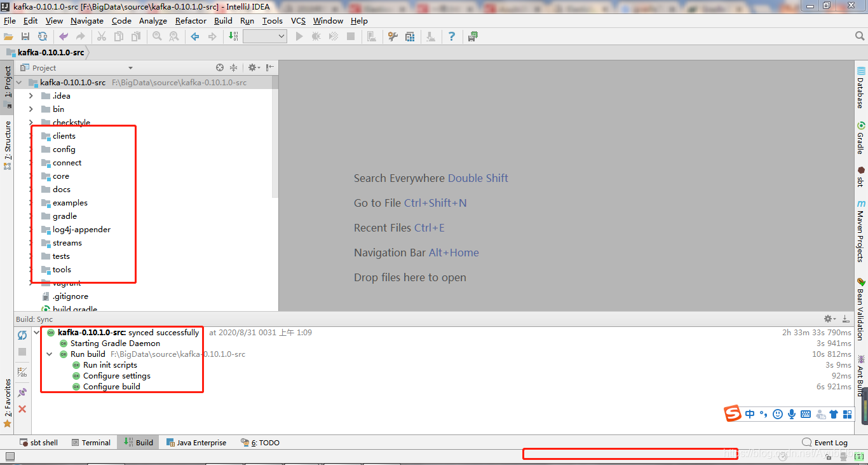Open the 6: TODO tool window
The width and height of the screenshot is (868, 465).
point(260,443)
